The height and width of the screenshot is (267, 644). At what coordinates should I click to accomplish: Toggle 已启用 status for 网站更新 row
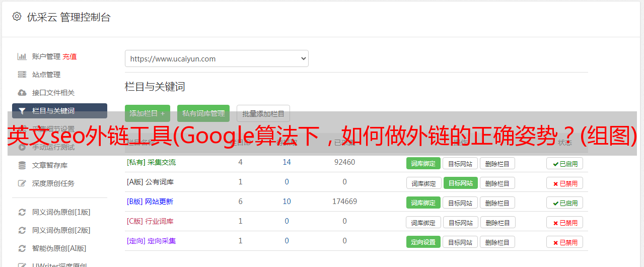[565, 203]
